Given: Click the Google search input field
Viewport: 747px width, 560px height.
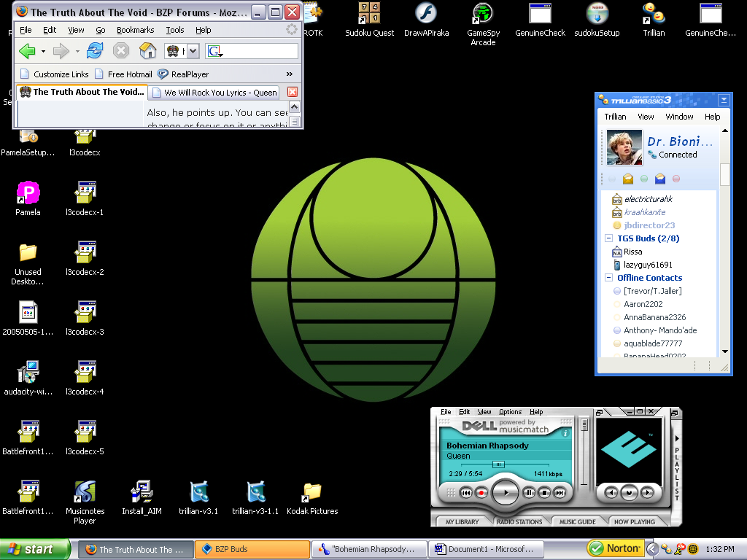Looking at the screenshot, I should tap(255, 51).
